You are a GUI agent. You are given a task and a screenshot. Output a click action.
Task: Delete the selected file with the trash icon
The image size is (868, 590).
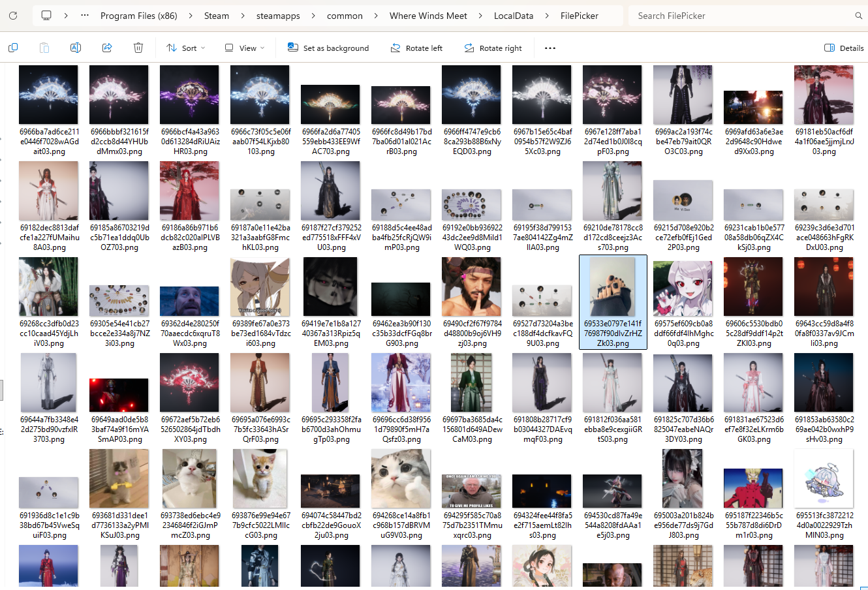tap(138, 48)
